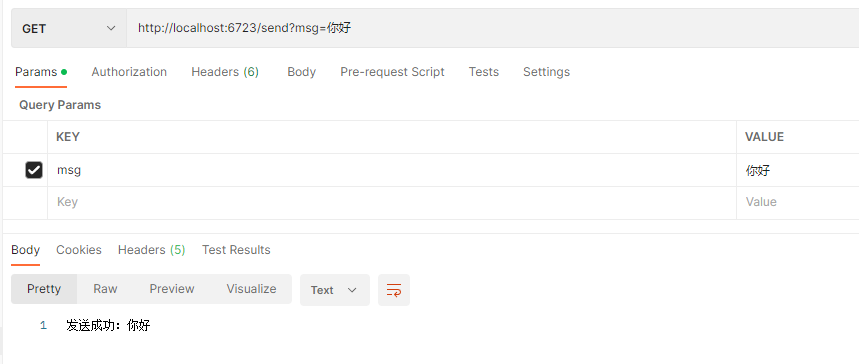Select the Pretty view button
This screenshot has height=364, width=859.
(x=44, y=289)
